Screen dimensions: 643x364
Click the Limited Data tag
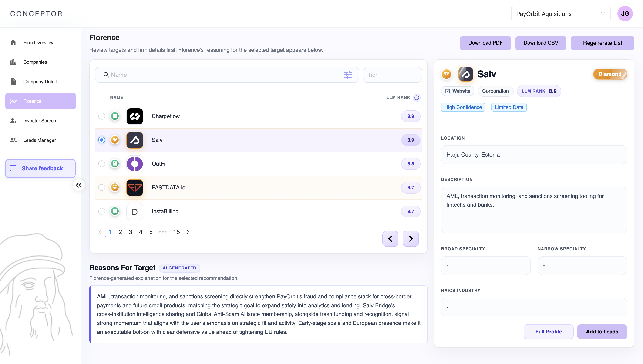pyautogui.click(x=509, y=107)
